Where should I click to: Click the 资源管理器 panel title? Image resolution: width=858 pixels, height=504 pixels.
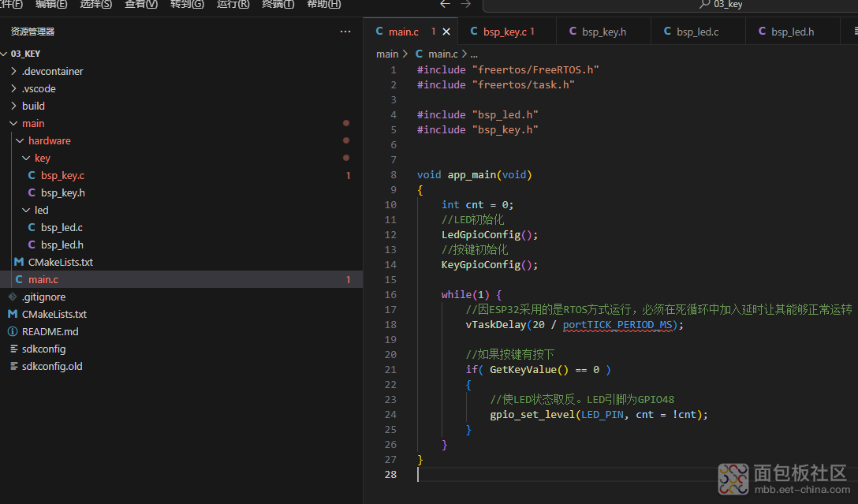pyautogui.click(x=33, y=32)
